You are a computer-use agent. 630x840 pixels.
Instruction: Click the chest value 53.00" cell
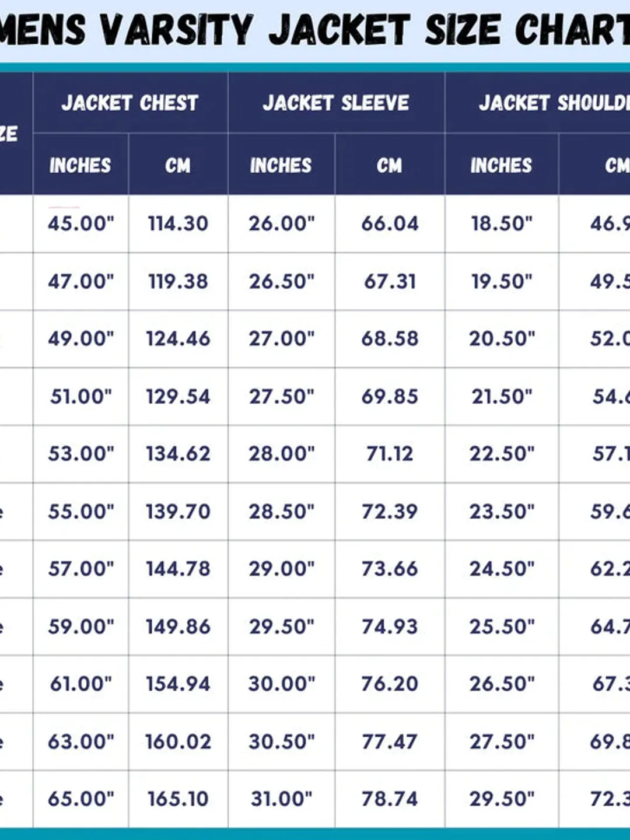coord(80,454)
